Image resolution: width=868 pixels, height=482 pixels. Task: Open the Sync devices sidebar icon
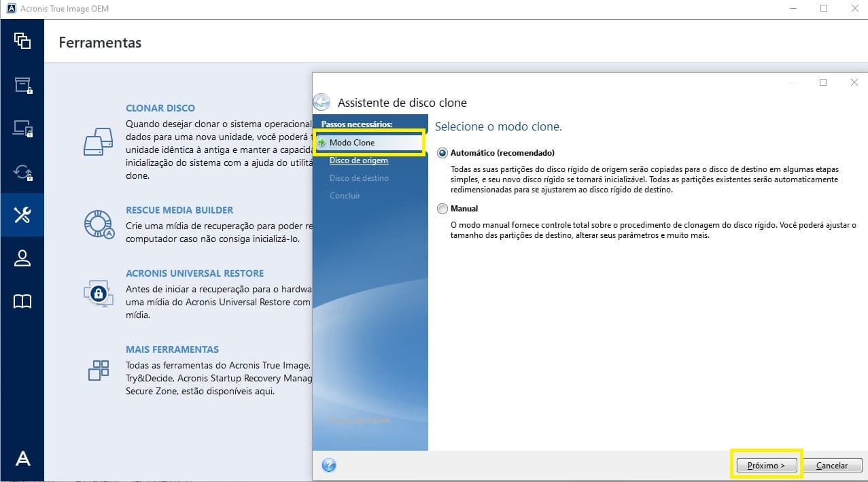[x=22, y=128]
